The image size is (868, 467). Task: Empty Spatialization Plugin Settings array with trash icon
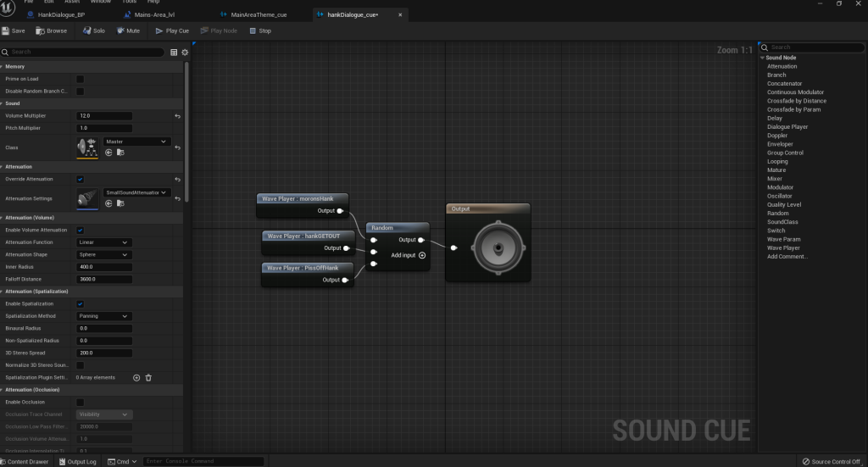(x=148, y=377)
